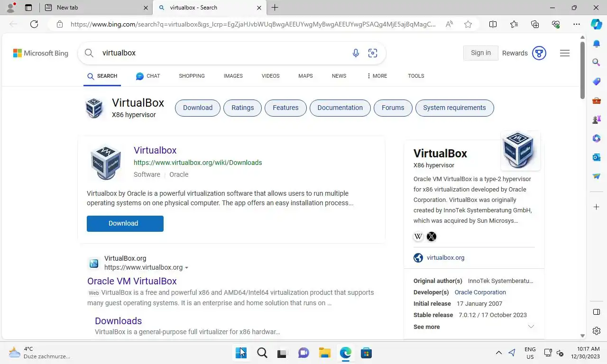Click the blue Download button
Viewport: 607px width, 364px height.
pos(125,224)
